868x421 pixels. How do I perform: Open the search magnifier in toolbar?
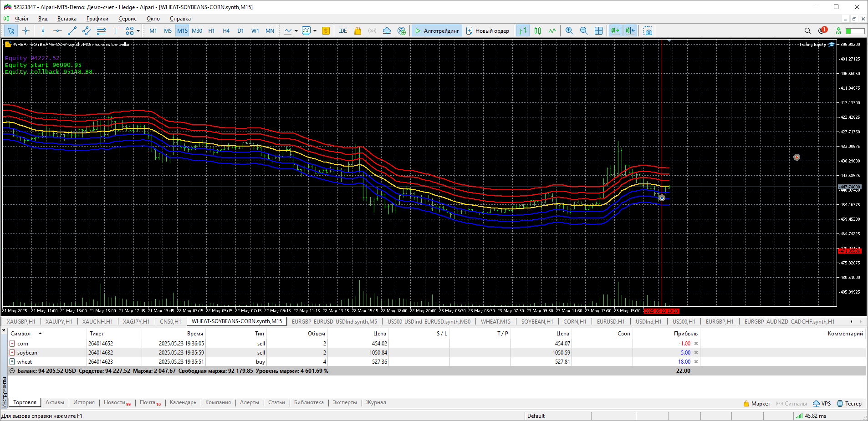tap(807, 31)
